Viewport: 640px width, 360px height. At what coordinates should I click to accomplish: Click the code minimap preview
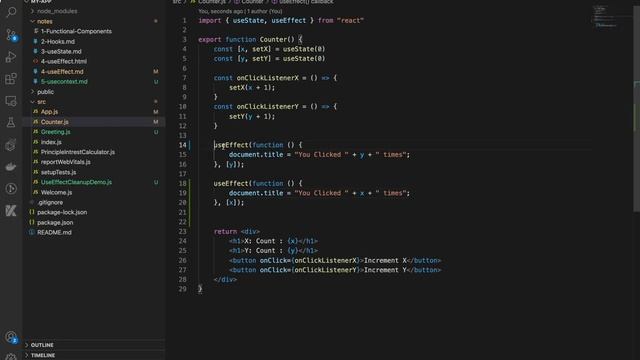605,16
